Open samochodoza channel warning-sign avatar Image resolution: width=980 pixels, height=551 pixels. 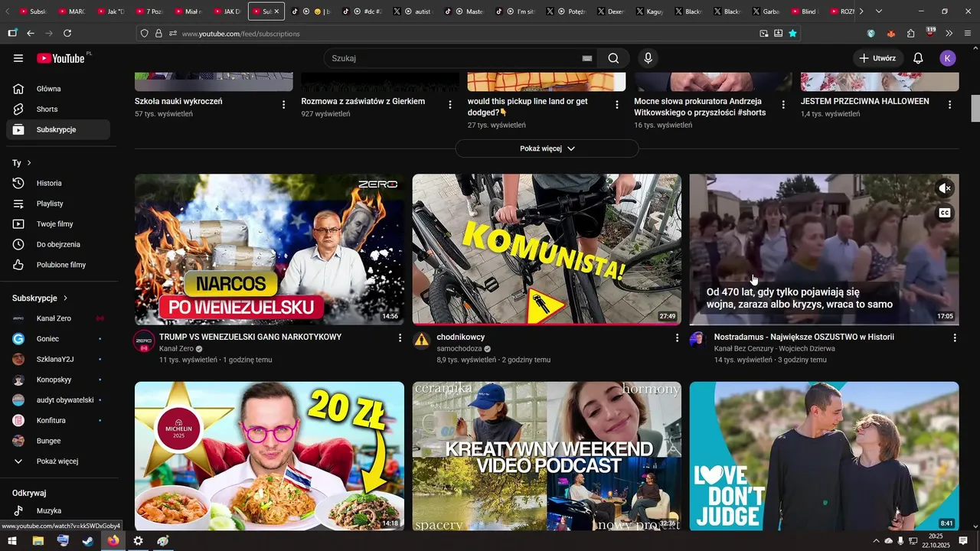click(422, 341)
